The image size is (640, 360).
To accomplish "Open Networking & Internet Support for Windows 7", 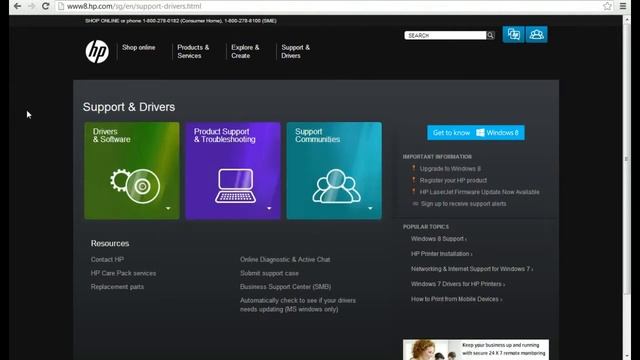I will tap(471, 269).
